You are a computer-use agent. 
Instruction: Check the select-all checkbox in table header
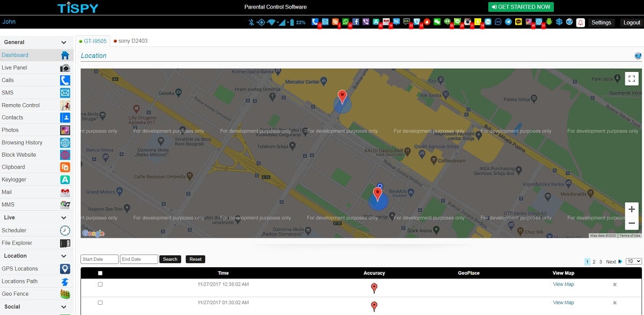pyautogui.click(x=100, y=273)
